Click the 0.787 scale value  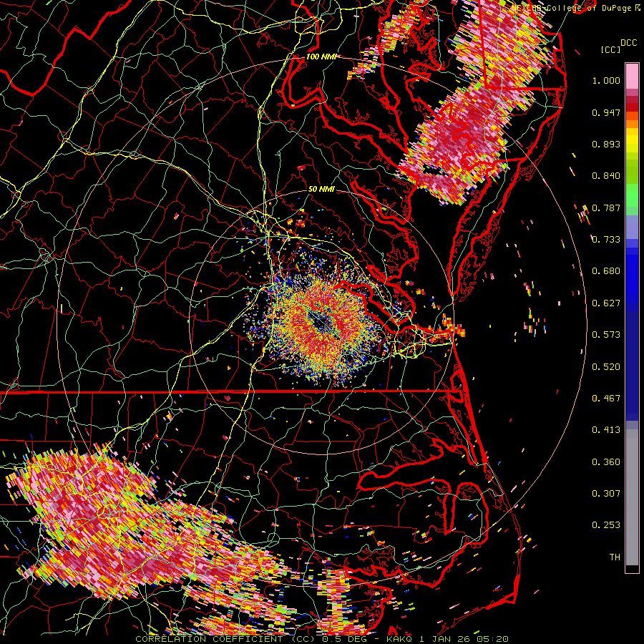tap(606, 208)
